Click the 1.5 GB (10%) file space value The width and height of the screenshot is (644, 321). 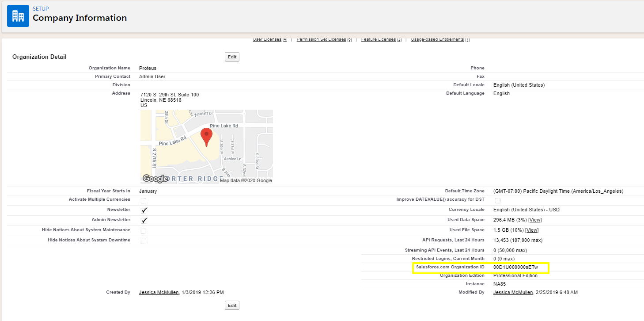[x=508, y=230]
